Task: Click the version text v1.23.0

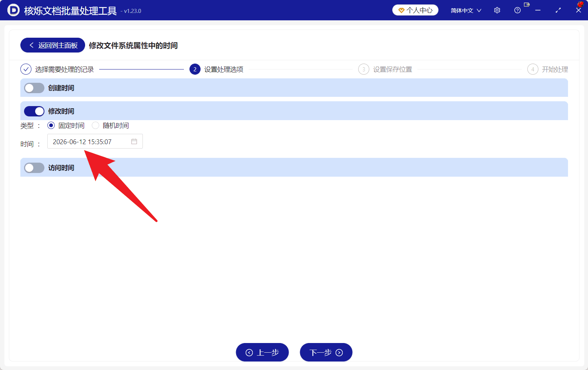Action: [132, 11]
